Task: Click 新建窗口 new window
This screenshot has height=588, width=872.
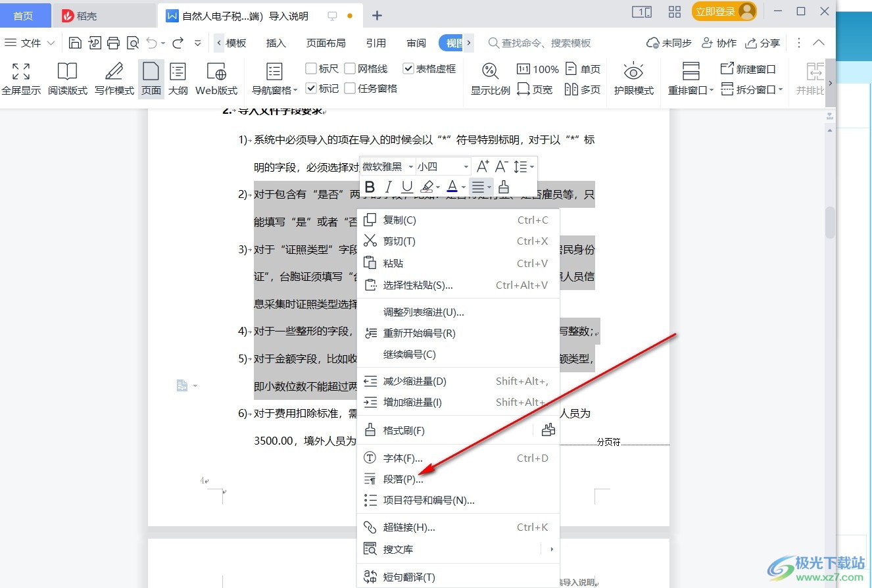Action: coord(748,69)
